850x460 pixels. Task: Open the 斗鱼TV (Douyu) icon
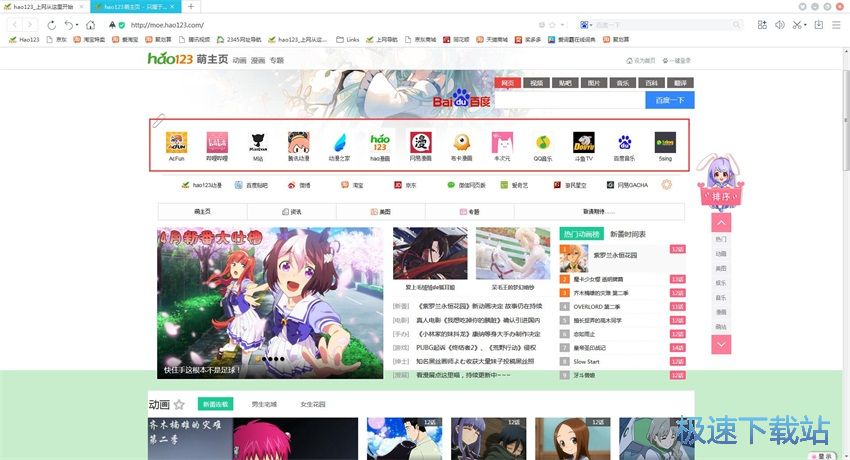pyautogui.click(x=584, y=142)
